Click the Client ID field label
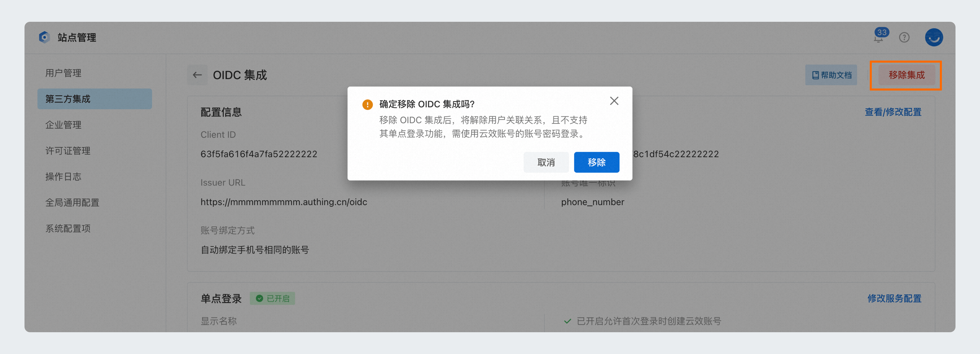This screenshot has height=354, width=980. [x=218, y=135]
